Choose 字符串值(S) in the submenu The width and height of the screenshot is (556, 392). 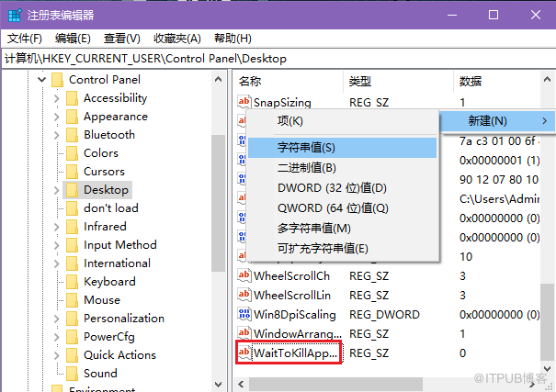[x=342, y=147]
